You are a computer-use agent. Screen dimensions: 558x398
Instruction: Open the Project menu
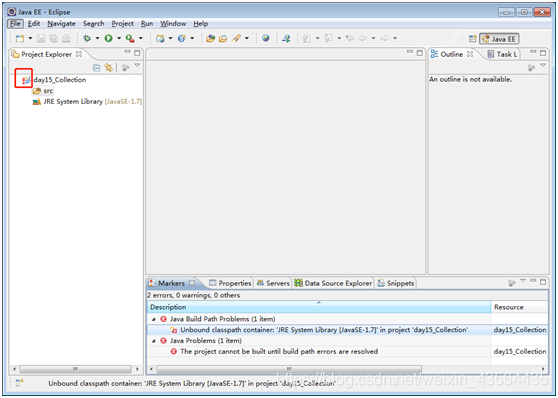coord(122,23)
